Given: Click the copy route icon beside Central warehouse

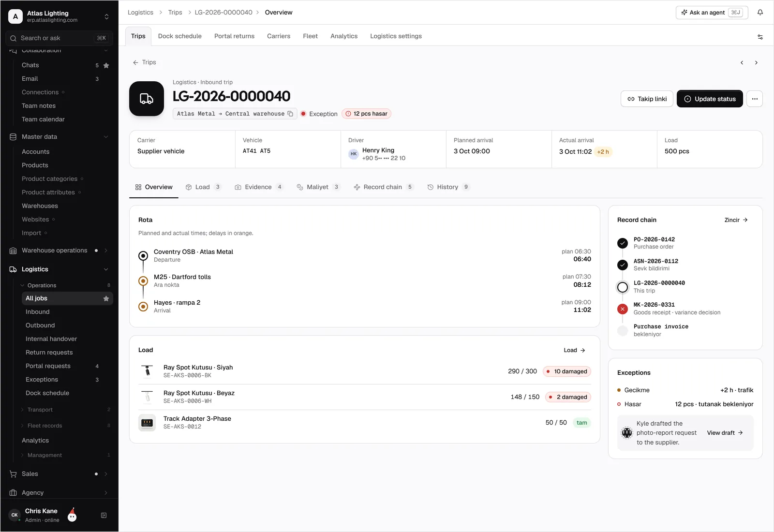Looking at the screenshot, I should [290, 114].
